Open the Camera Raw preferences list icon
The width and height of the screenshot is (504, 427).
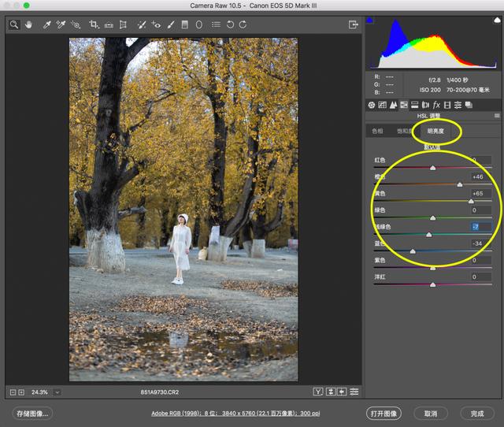point(216,24)
